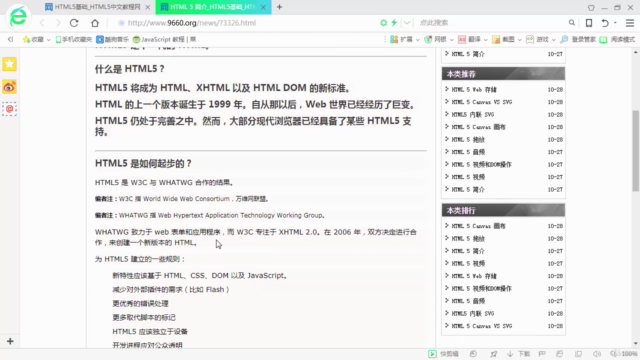Open 快剪辑 in the status bar
The width and height of the screenshot is (640, 360).
coord(444,354)
